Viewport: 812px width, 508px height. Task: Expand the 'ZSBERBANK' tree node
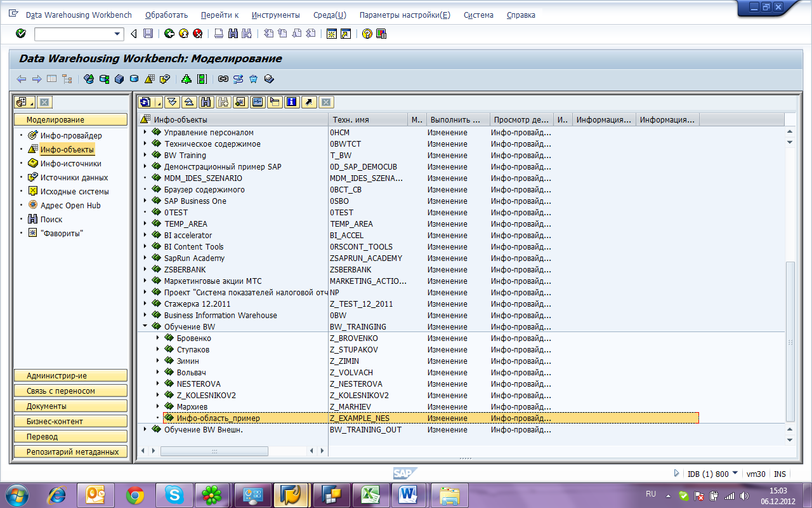click(145, 269)
